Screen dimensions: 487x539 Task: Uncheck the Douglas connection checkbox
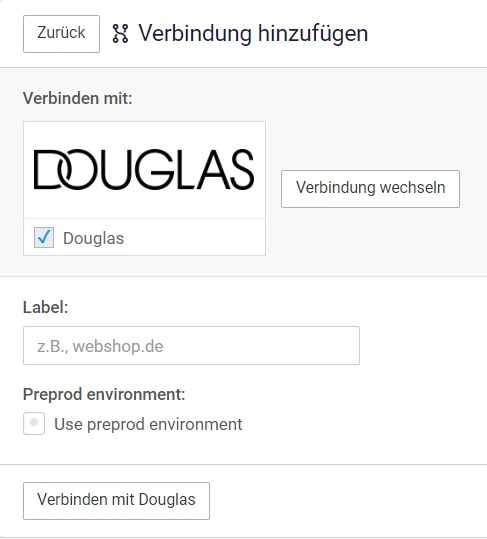[x=44, y=238]
